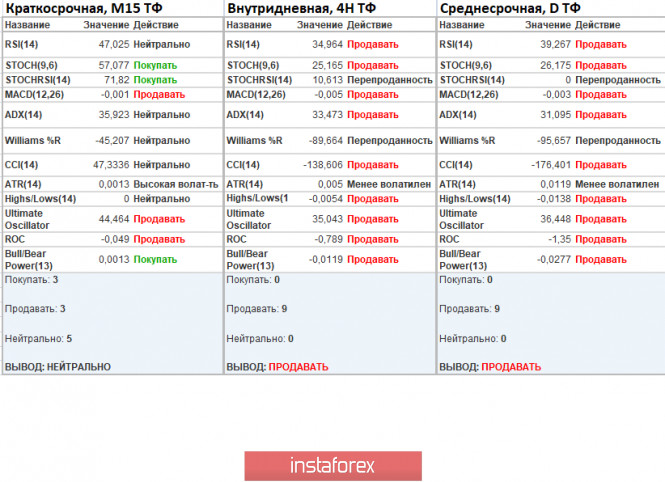
Task: Click the instaforex logo banner
Action: 333,465
